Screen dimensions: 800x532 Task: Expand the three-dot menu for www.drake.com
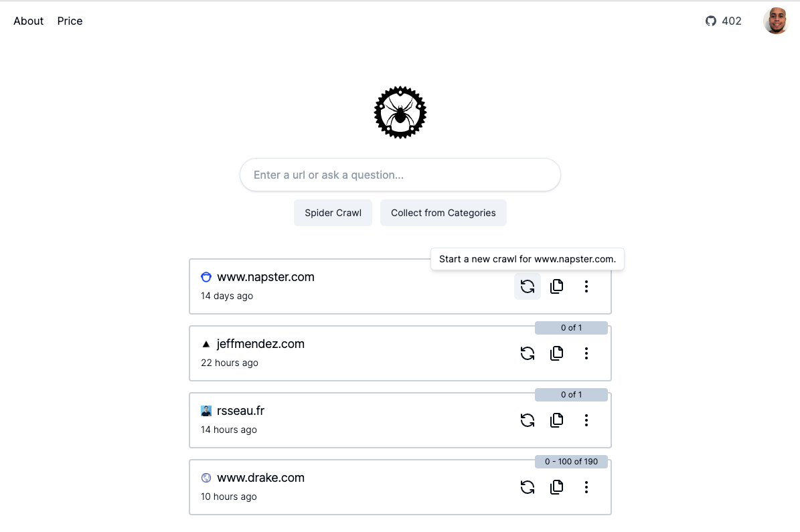pyautogui.click(x=586, y=487)
